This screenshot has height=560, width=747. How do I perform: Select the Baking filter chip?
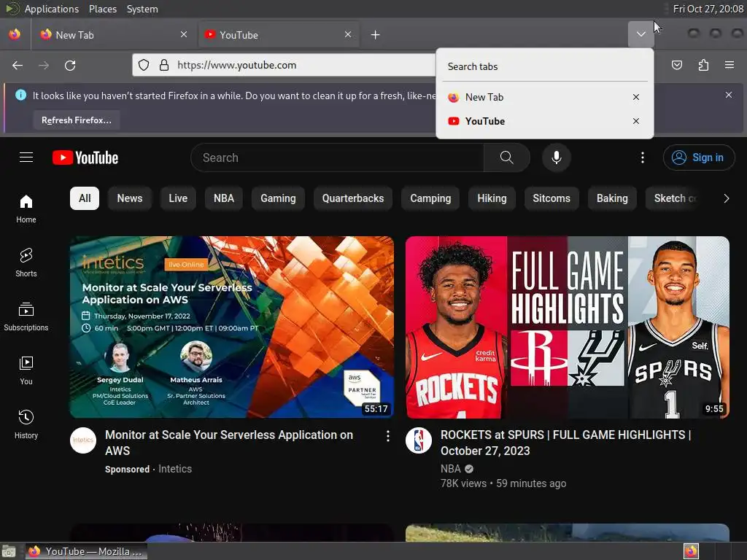point(612,198)
